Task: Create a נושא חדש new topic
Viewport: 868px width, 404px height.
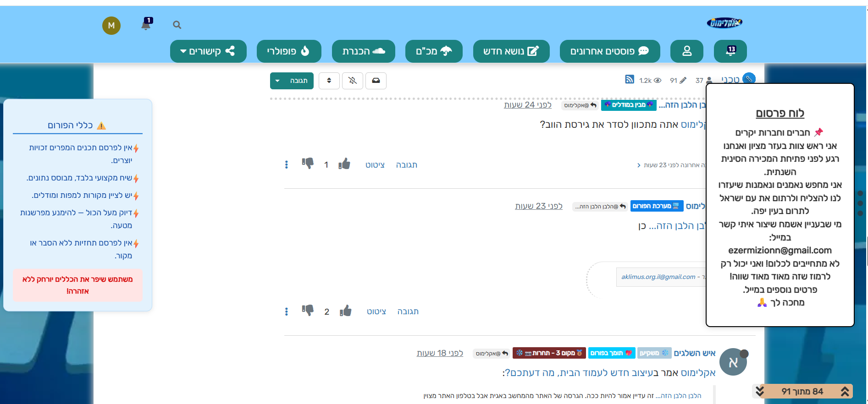Action: click(x=511, y=51)
